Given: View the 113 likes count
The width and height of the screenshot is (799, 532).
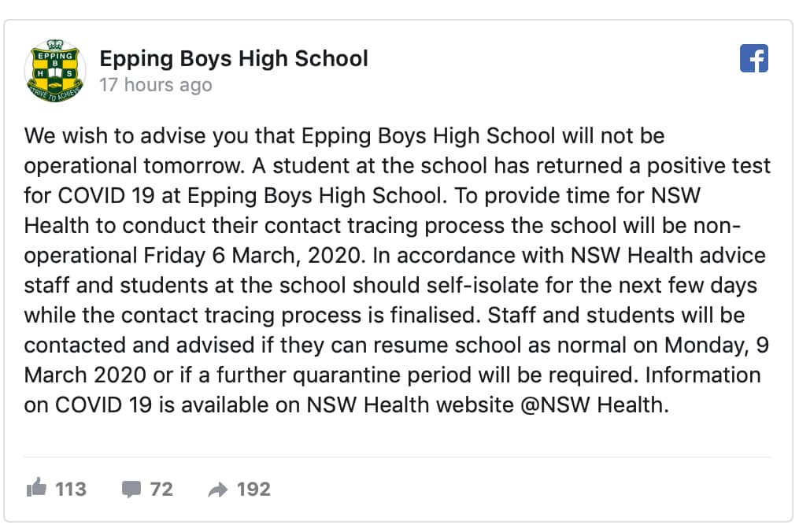Looking at the screenshot, I should click(70, 489).
